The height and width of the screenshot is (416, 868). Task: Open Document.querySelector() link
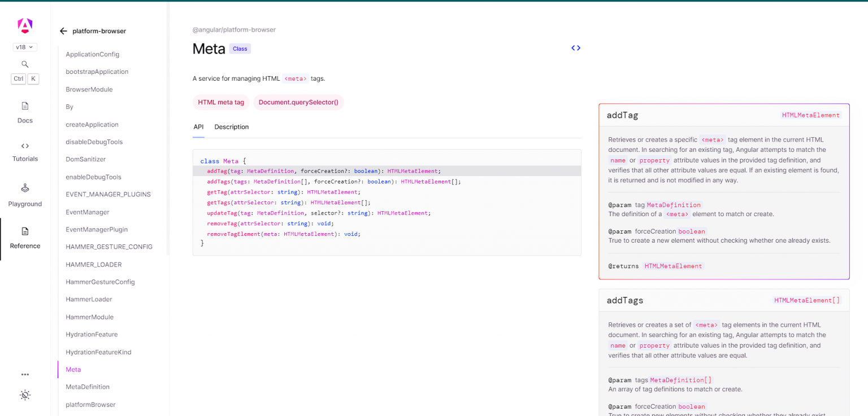coord(298,102)
